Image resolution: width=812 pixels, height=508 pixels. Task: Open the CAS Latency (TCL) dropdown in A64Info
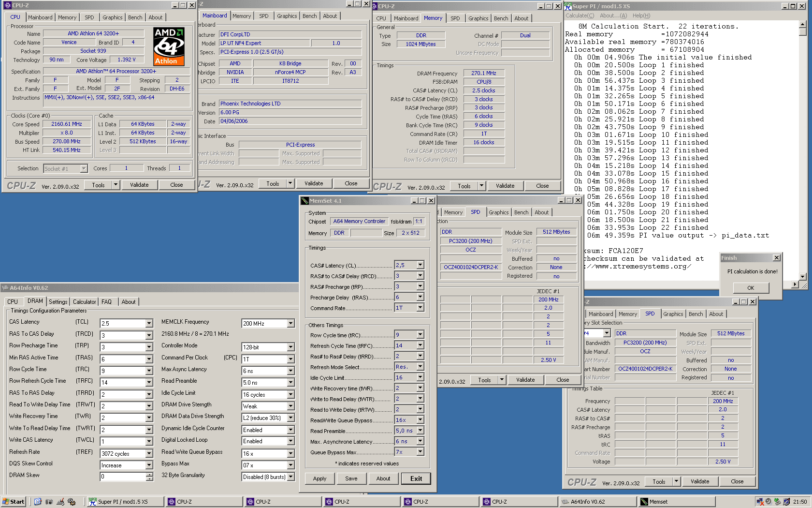(149, 324)
